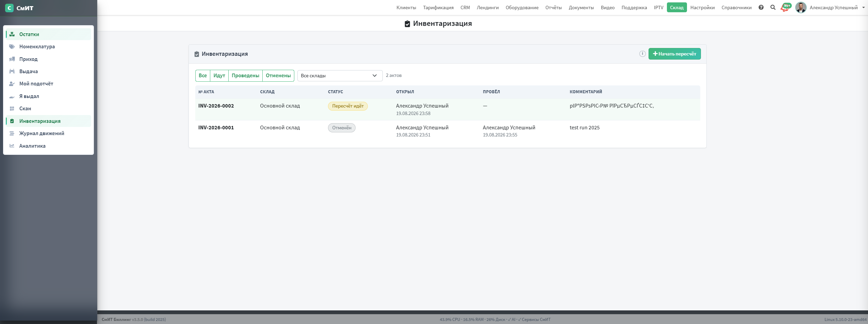Open the Настройки top menu
The image size is (868, 324).
(702, 7)
